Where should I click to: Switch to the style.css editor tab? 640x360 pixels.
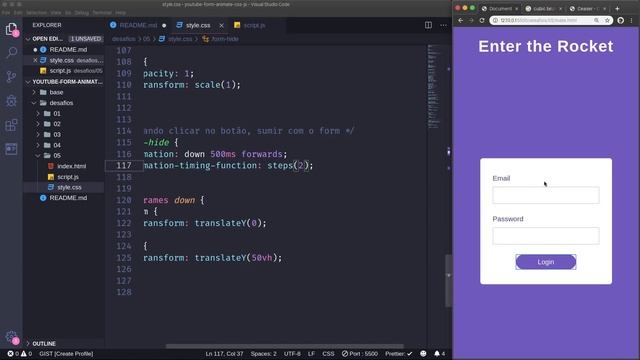[198, 25]
